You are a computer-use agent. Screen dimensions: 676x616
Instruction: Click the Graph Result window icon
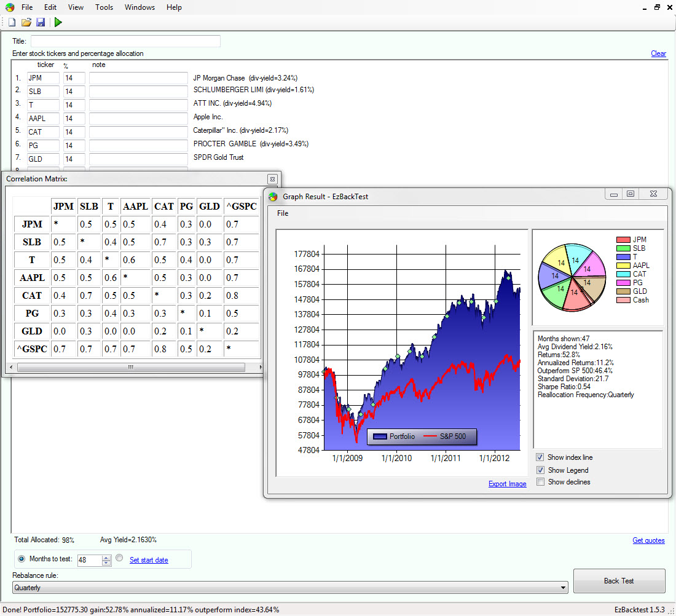pyautogui.click(x=273, y=196)
